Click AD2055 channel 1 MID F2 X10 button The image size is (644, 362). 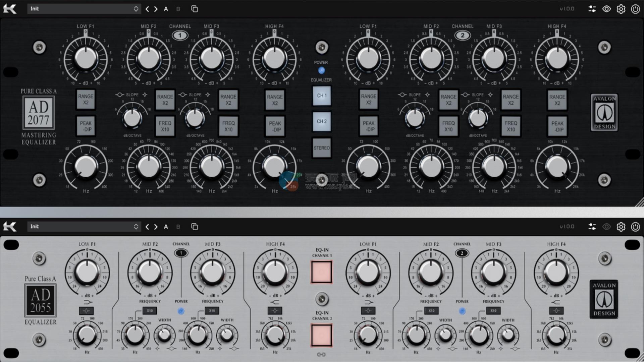pyautogui.click(x=150, y=311)
